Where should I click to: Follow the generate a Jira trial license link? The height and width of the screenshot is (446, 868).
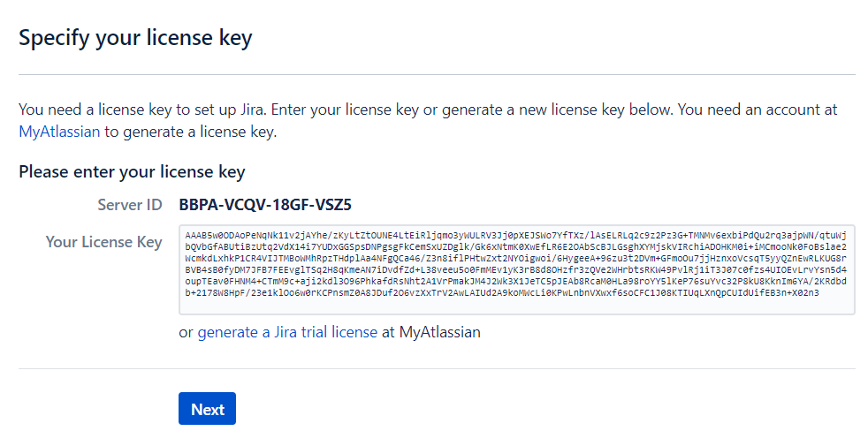[x=287, y=332]
